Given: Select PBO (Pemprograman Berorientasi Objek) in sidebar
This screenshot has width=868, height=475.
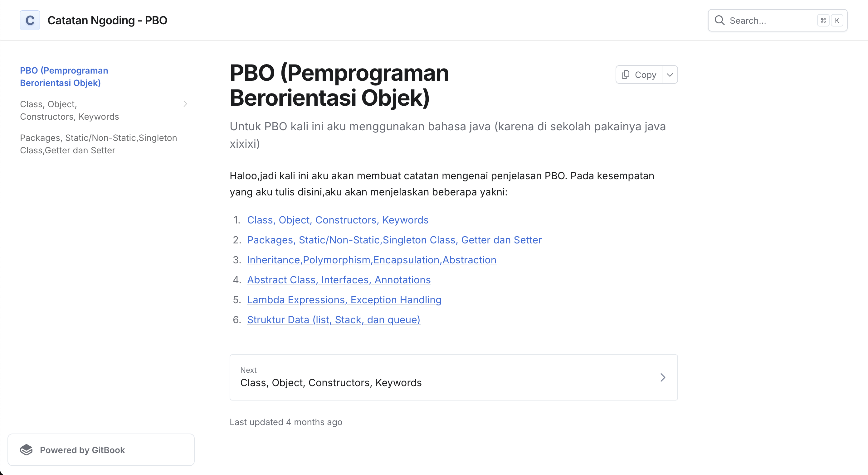Looking at the screenshot, I should coord(64,76).
